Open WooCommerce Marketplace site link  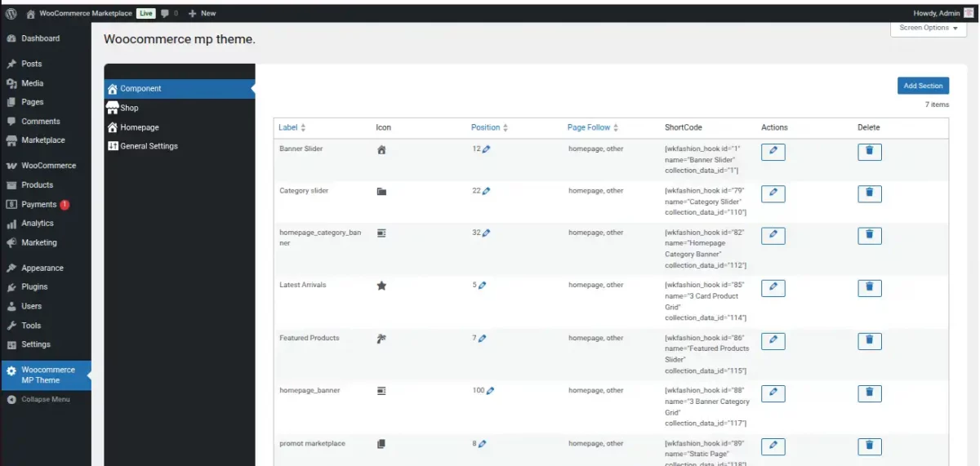(78, 13)
